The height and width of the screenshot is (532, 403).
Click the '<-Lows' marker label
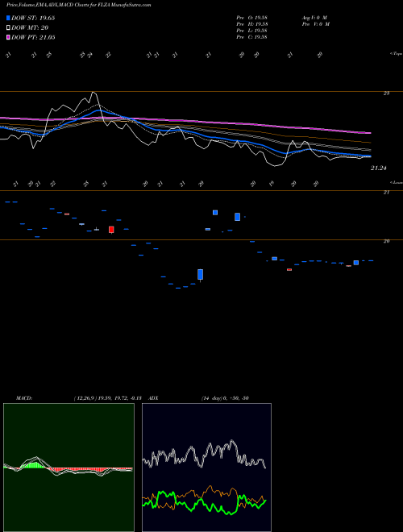396,182
